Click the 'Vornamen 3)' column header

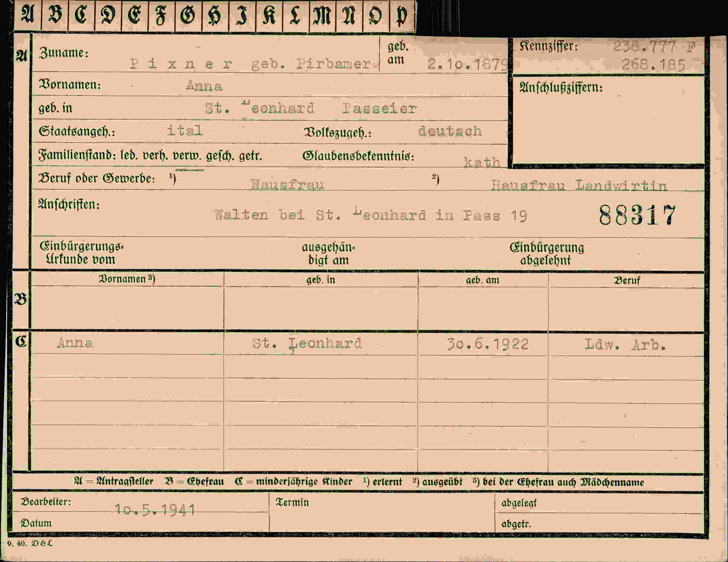[x=127, y=279]
